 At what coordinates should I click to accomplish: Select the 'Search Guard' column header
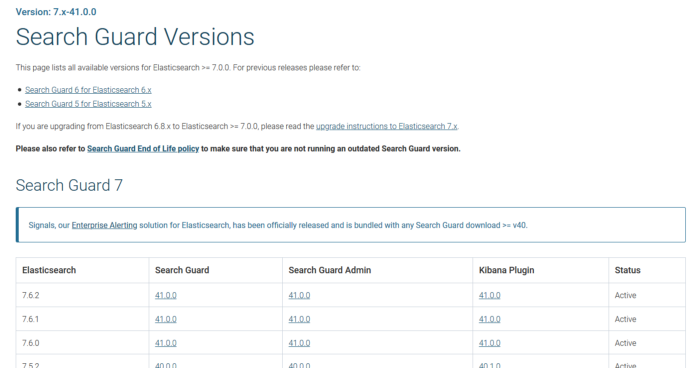[x=182, y=270]
